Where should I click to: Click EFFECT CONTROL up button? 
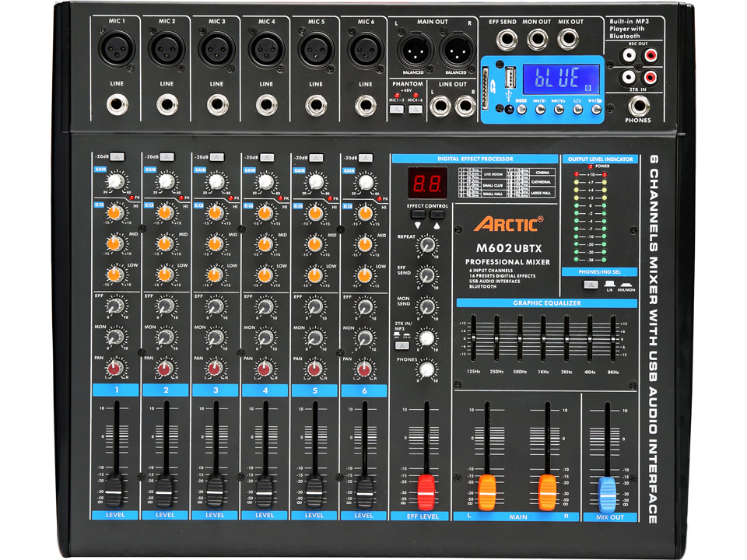[437, 215]
